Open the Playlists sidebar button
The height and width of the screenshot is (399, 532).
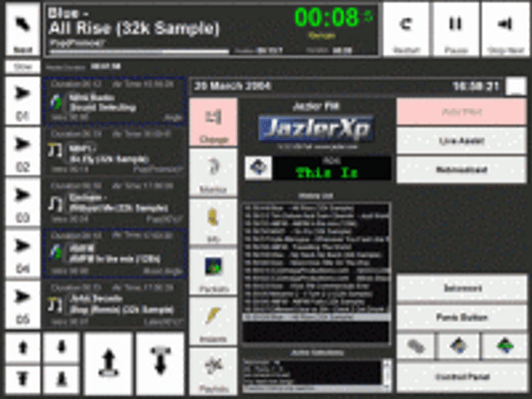coord(213,371)
